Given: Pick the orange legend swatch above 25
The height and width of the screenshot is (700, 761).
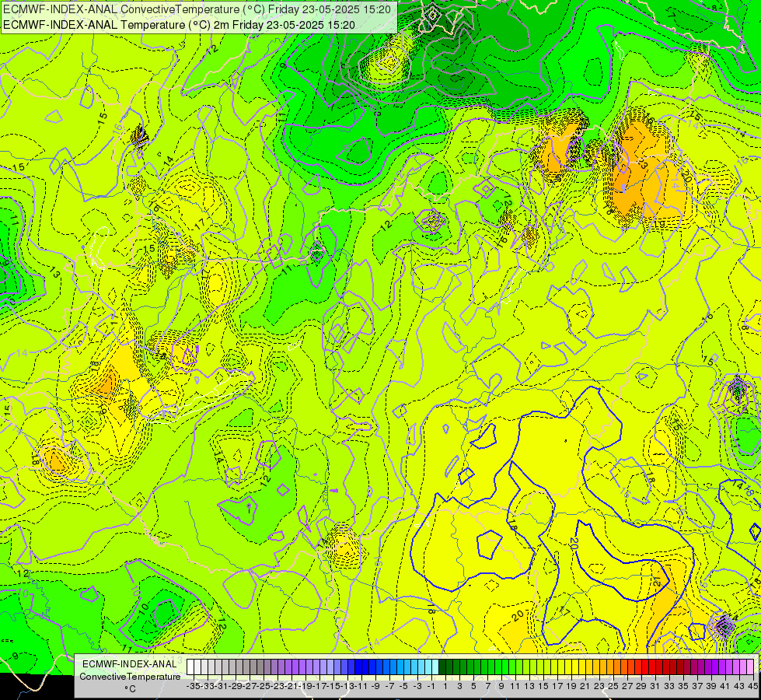Looking at the screenshot, I should (610, 667).
